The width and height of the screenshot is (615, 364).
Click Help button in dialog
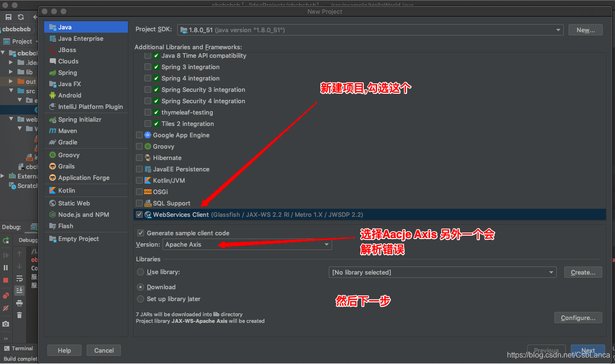point(64,350)
